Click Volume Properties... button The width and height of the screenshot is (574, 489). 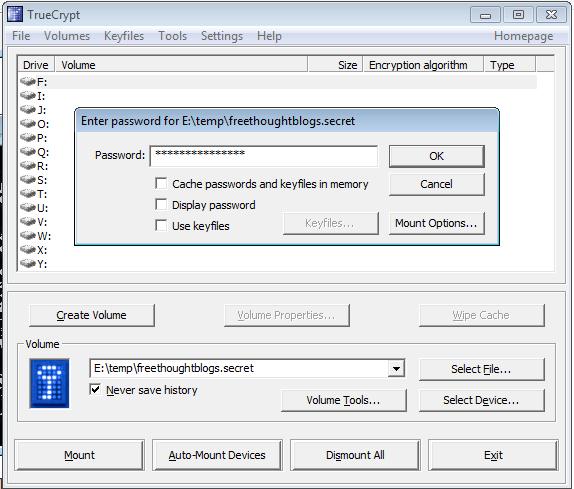[287, 315]
